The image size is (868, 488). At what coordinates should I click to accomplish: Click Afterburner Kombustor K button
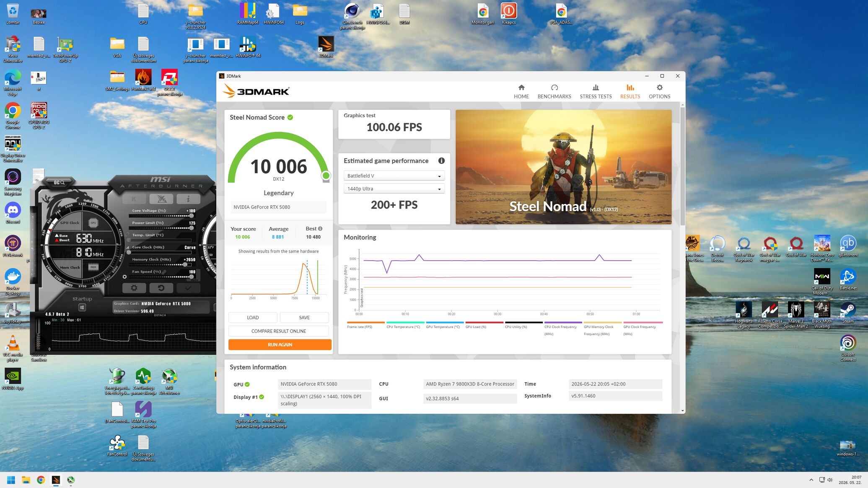[134, 199]
